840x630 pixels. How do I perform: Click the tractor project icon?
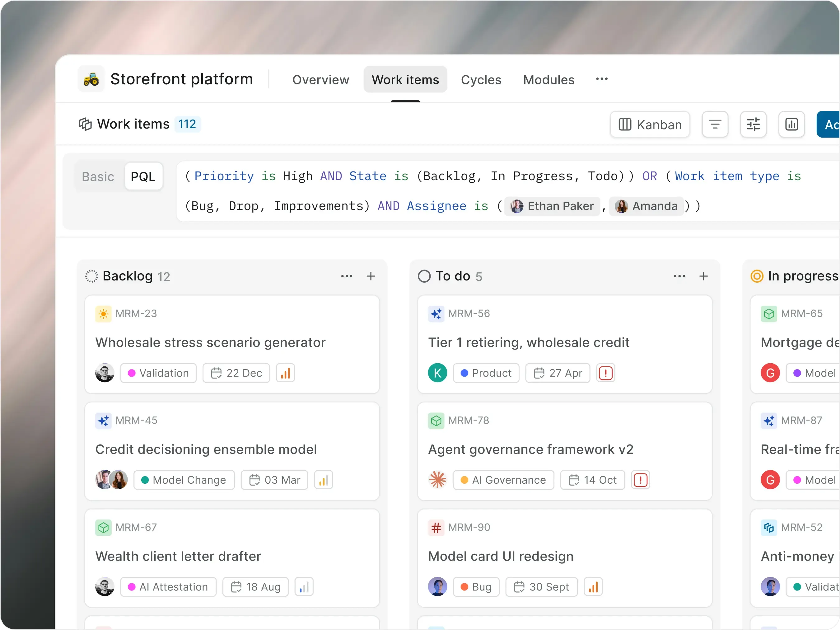click(x=91, y=79)
